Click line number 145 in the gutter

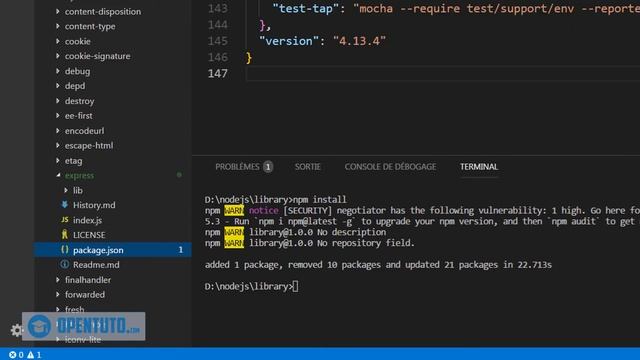[x=218, y=41]
